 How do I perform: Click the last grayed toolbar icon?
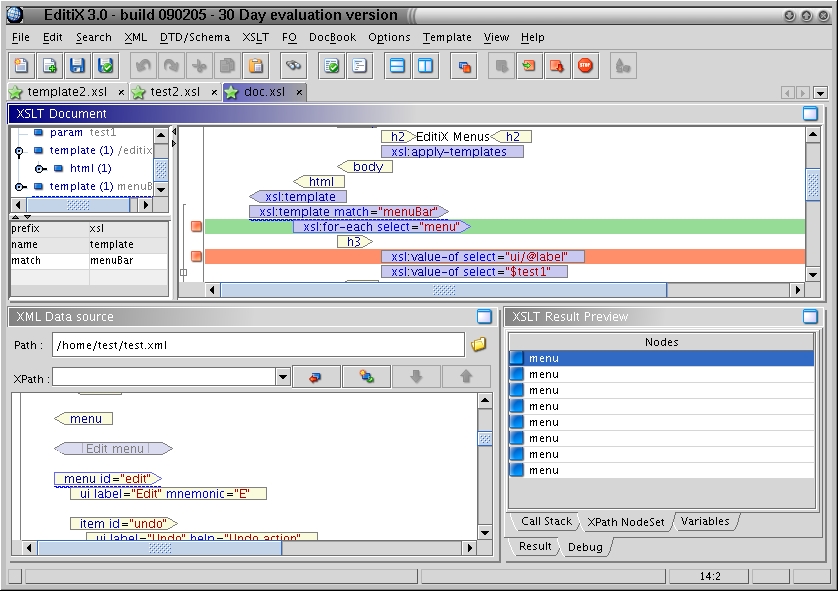coord(623,66)
